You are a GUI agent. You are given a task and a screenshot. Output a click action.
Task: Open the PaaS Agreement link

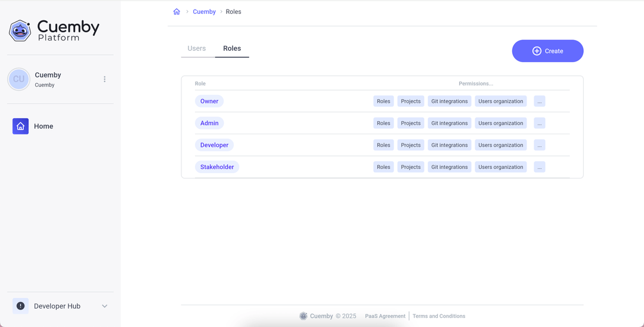coord(385,316)
